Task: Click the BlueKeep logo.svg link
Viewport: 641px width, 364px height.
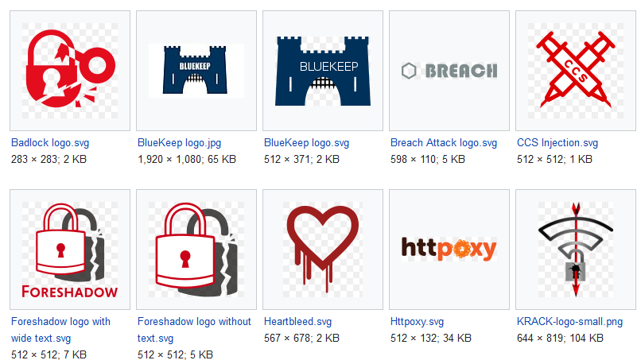Action: [306, 143]
